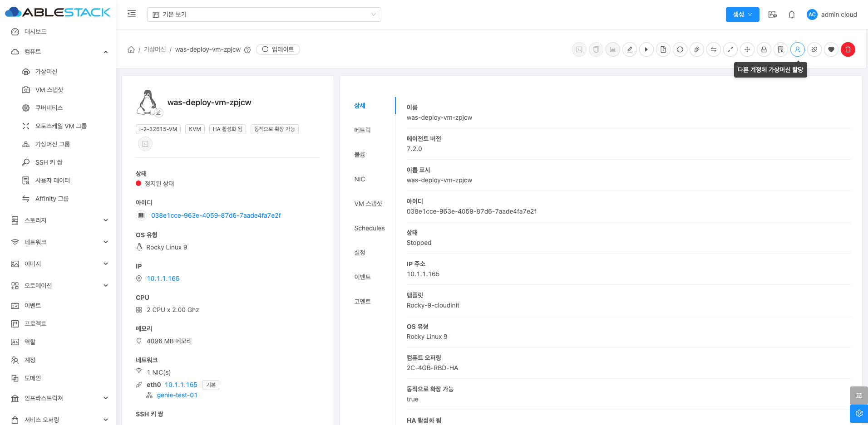Open 쿠버네티스 in the sidebar

pos(49,108)
